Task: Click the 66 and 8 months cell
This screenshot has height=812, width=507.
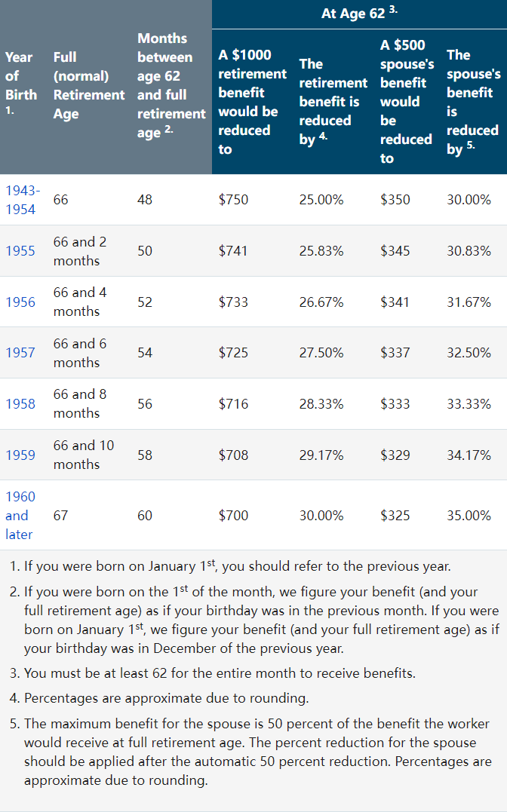Action: pos(80,404)
